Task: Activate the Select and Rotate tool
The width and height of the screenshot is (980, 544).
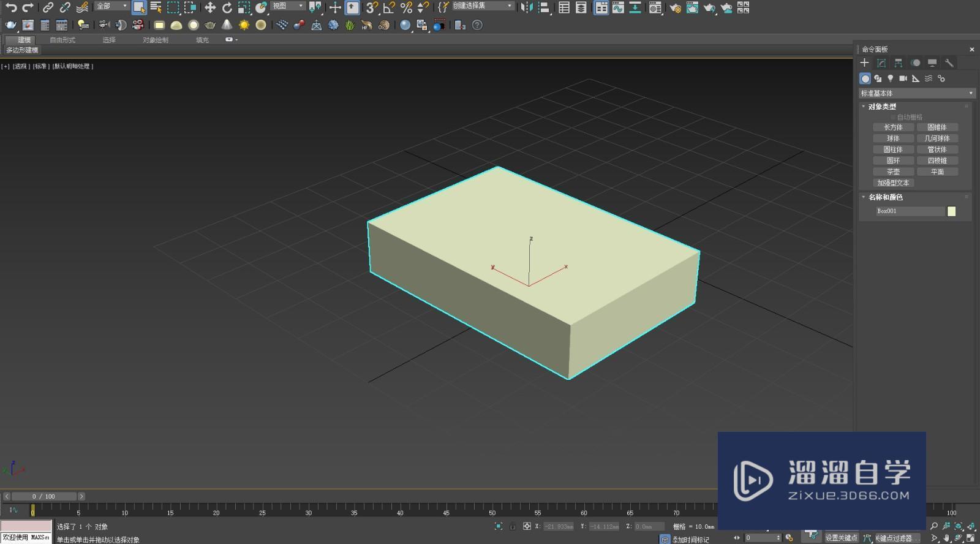Action: 227,7
